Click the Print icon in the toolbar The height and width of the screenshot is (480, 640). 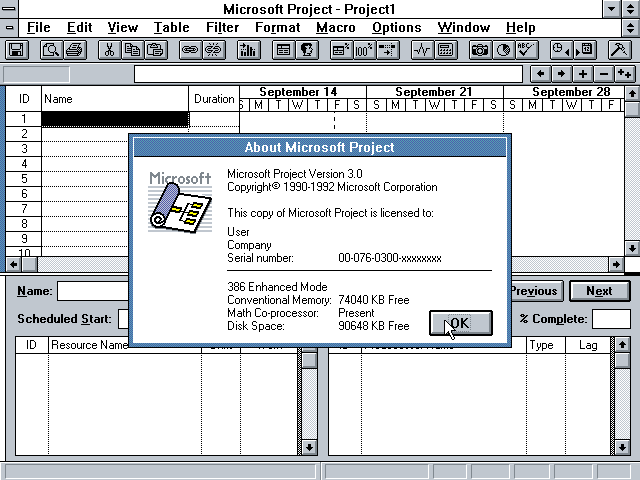point(75,49)
